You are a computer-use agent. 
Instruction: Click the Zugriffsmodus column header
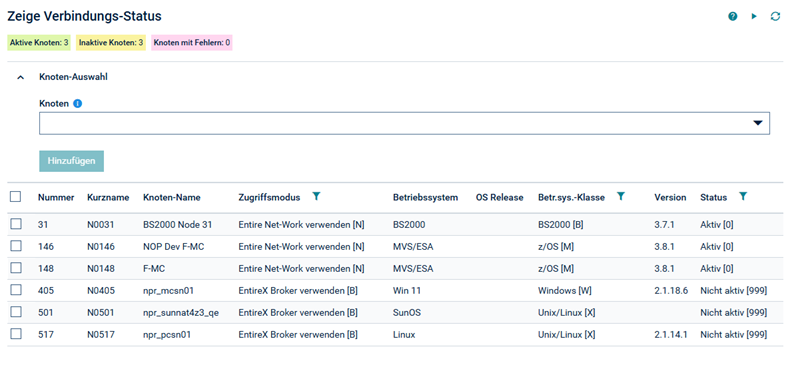tap(269, 197)
